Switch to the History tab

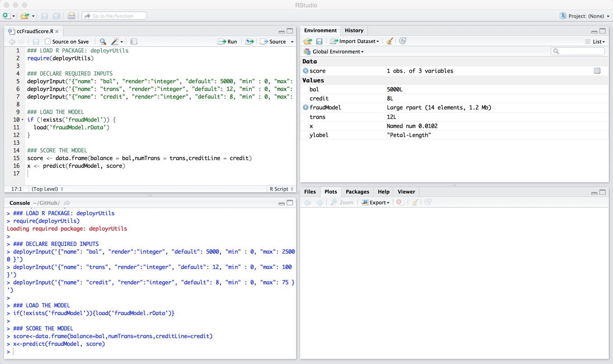point(354,30)
